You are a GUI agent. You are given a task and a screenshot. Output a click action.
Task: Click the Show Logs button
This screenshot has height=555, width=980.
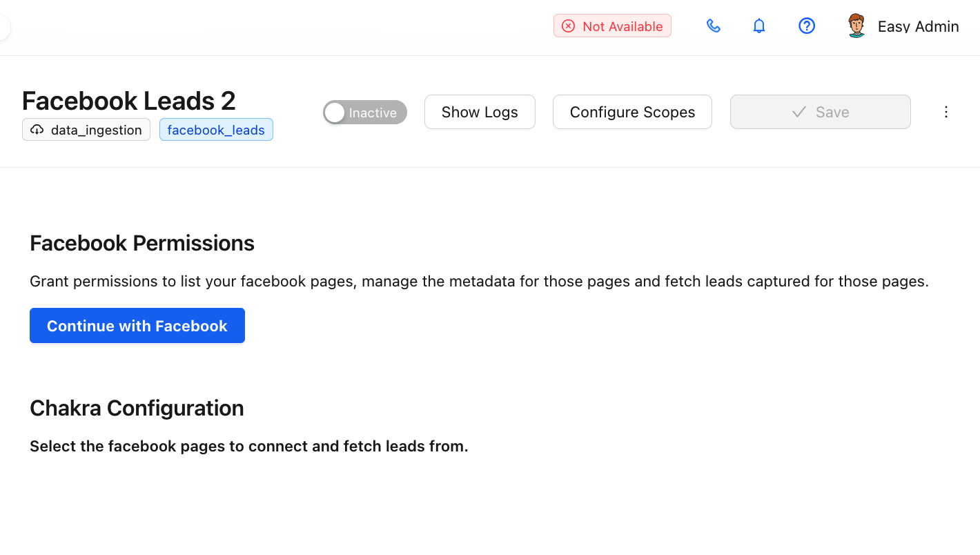(480, 112)
